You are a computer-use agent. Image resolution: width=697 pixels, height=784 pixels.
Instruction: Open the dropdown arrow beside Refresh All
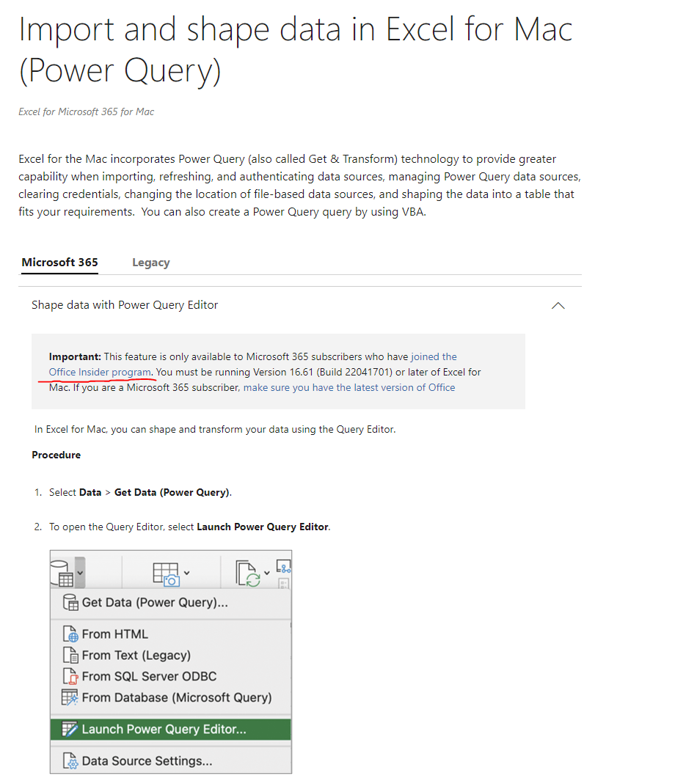266,573
